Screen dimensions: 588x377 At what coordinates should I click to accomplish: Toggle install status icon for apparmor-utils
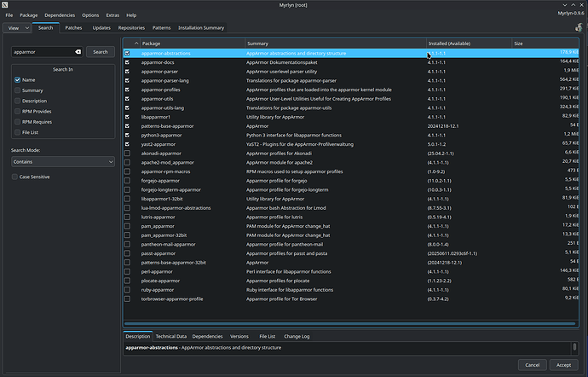coord(128,99)
